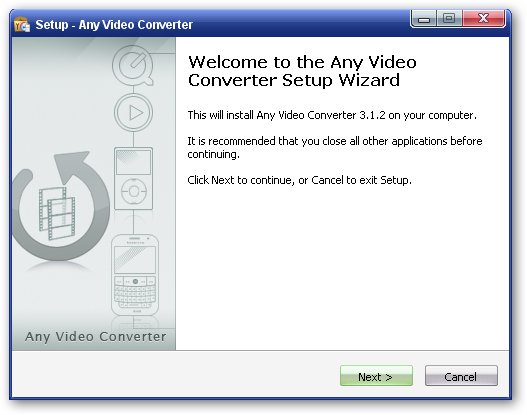The height and width of the screenshot is (415, 527).
Task: Click the iPod player illustration
Action: [x=133, y=178]
